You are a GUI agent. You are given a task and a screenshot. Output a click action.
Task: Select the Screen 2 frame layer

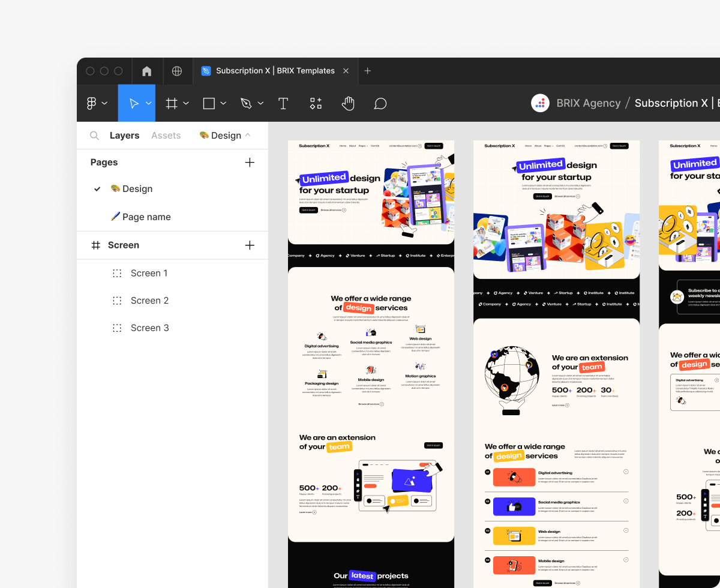[x=149, y=300]
